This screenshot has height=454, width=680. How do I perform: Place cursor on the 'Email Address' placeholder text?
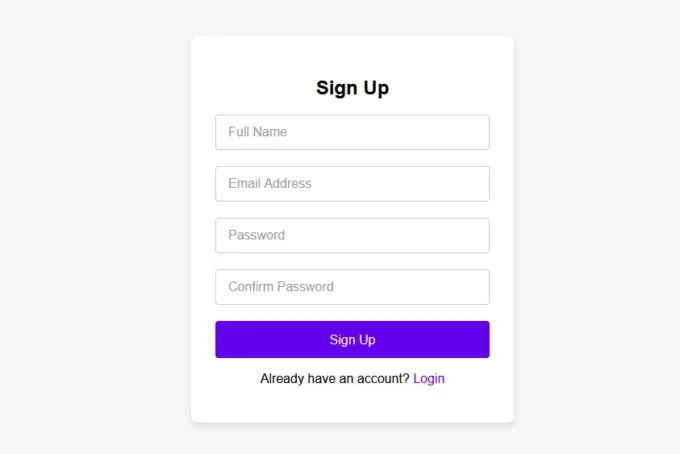[270, 183]
